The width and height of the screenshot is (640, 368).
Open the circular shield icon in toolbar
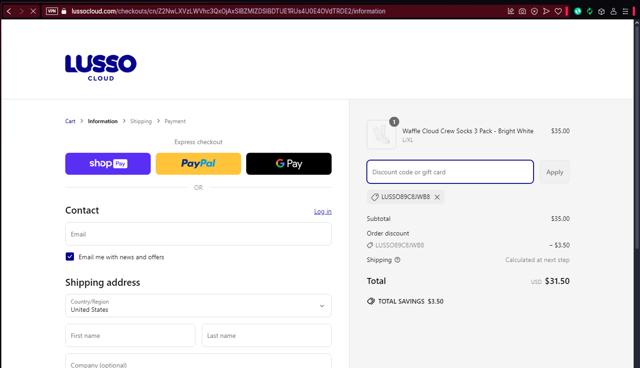(x=534, y=11)
